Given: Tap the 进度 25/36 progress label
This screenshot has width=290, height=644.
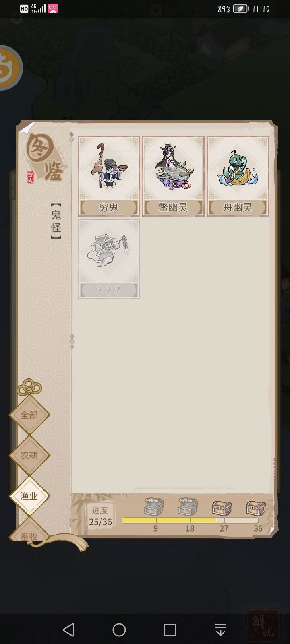Looking at the screenshot, I should [x=100, y=516].
